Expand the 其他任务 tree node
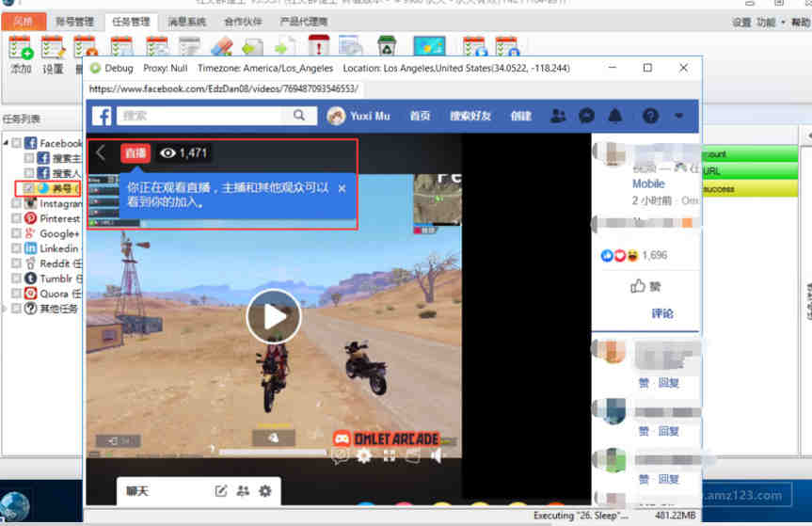This screenshot has height=526, width=812. [5, 309]
